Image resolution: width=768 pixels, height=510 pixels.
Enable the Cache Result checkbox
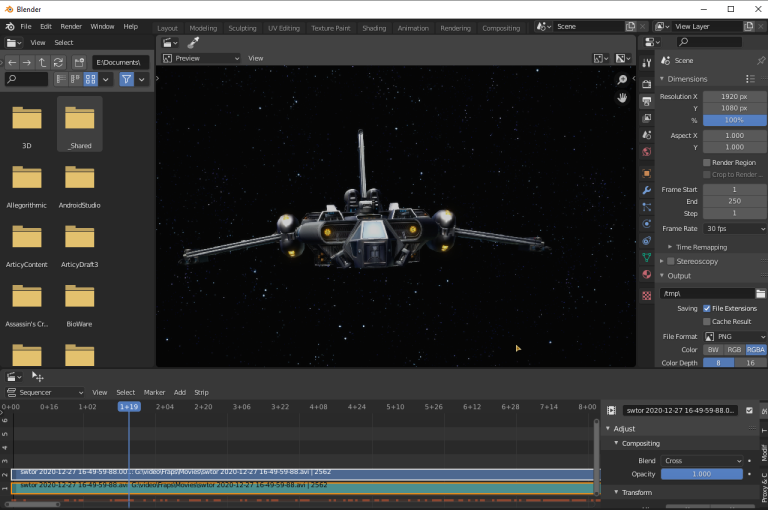(707, 322)
